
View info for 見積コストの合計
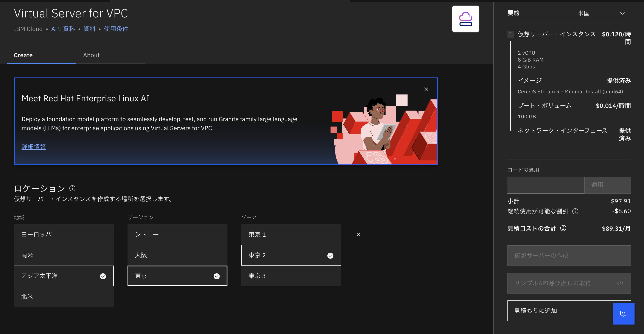point(563,228)
